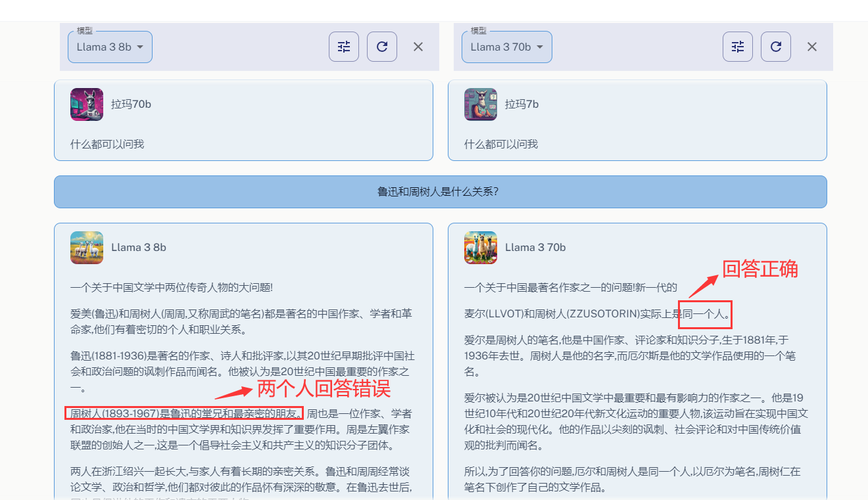Click the 回答正确 annotation label

[759, 269]
